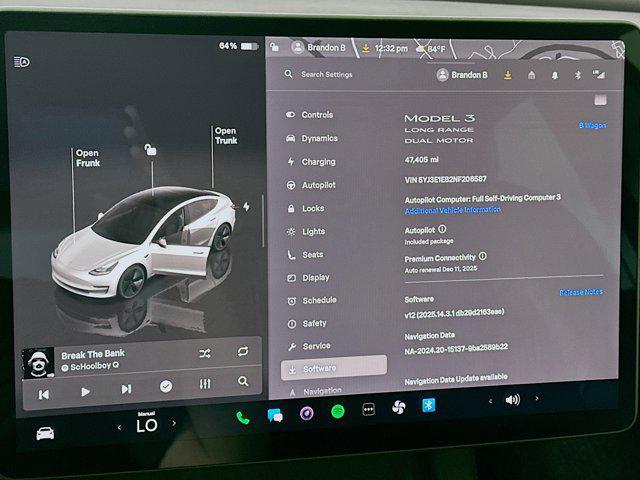This screenshot has width=640, height=480.
Task: Open the Messages app
Action: pyautogui.click(x=275, y=416)
